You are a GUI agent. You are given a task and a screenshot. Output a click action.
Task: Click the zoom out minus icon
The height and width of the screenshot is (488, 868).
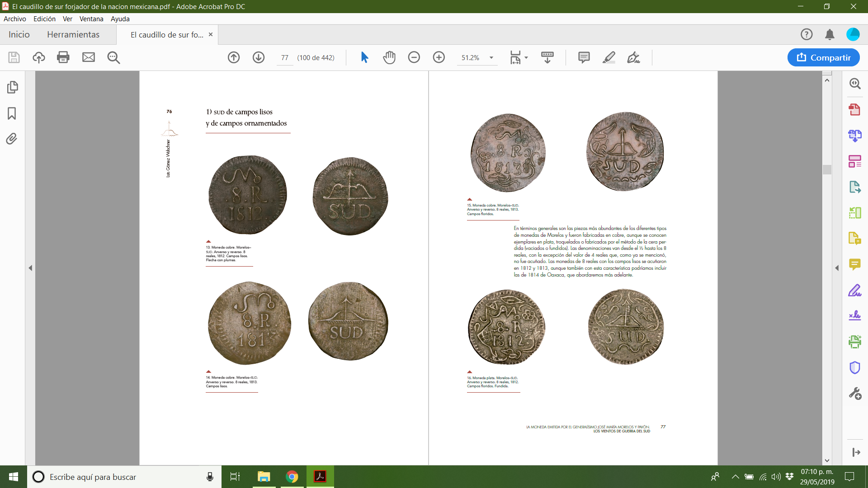point(414,57)
